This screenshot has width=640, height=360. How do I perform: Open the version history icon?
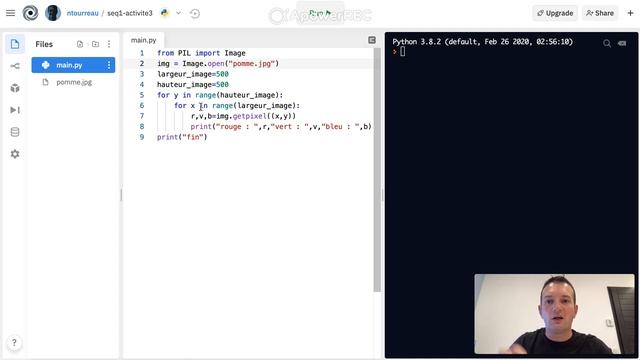pyautogui.click(x=195, y=13)
